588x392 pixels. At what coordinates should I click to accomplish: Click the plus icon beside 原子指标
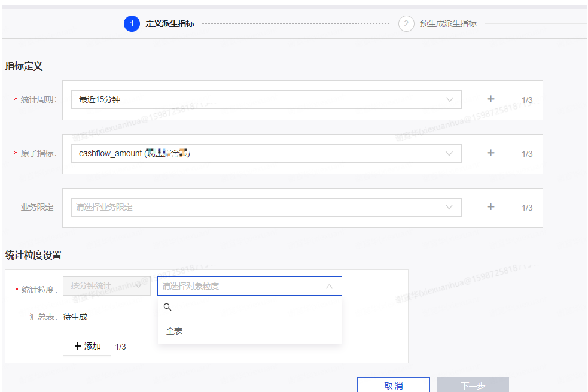click(490, 153)
